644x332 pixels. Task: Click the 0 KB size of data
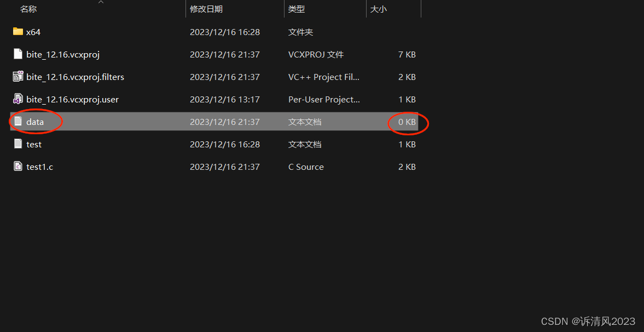point(407,122)
